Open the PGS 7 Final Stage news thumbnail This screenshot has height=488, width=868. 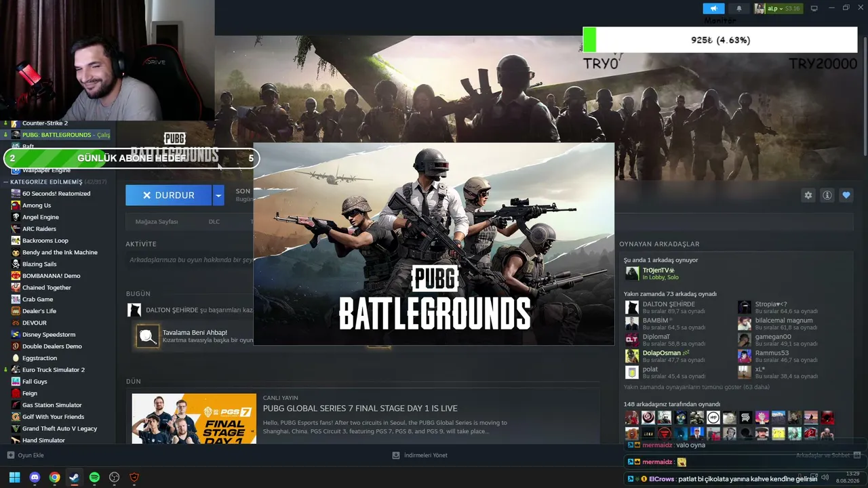coord(194,419)
